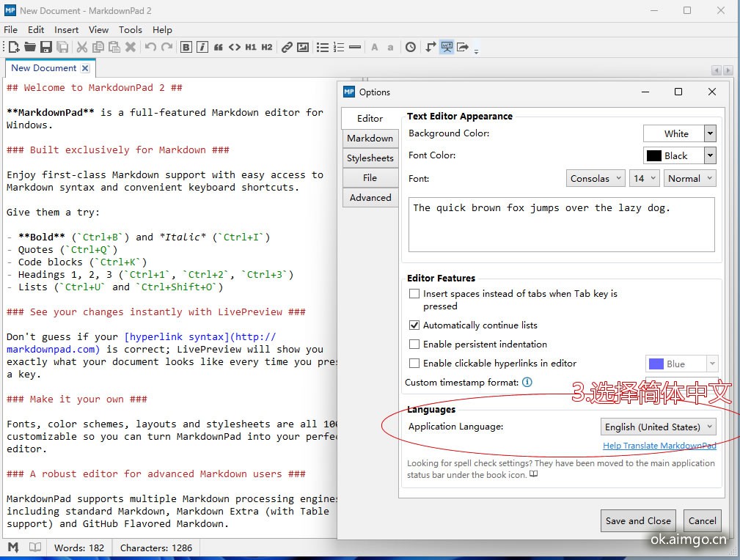The width and height of the screenshot is (740, 560).
Task: Open the font size 14 dropdown
Action: [x=645, y=178]
